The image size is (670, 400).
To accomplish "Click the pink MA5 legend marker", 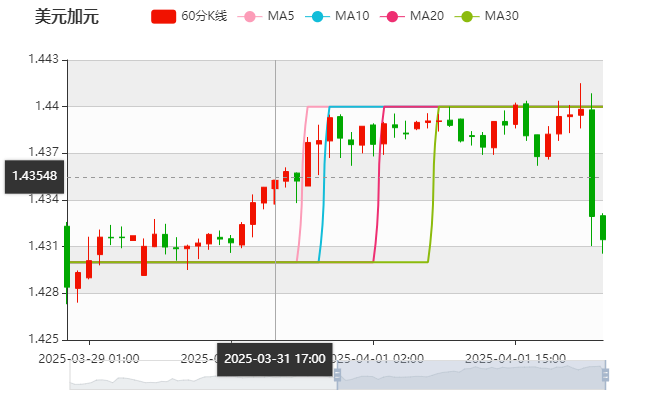I will tap(249, 17).
